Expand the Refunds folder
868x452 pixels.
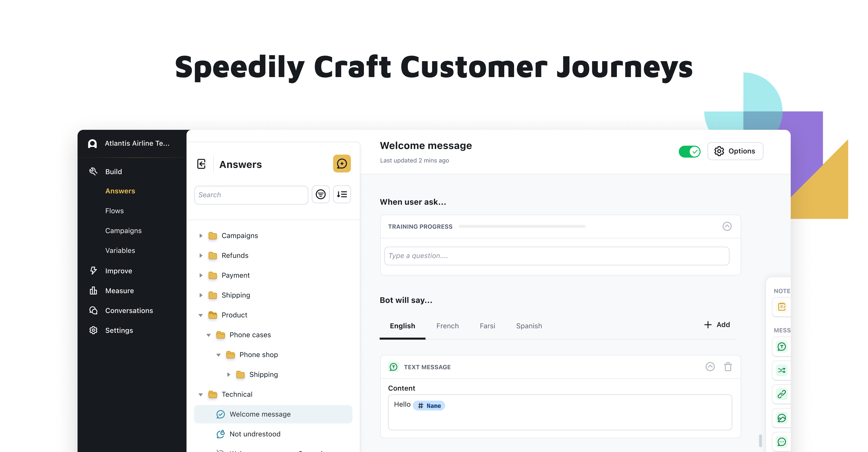tap(201, 255)
